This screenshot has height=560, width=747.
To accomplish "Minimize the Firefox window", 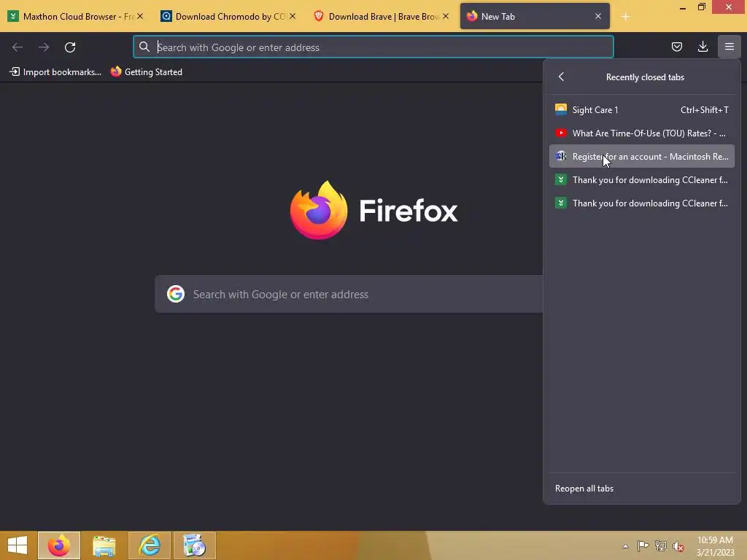I will coord(682,7).
